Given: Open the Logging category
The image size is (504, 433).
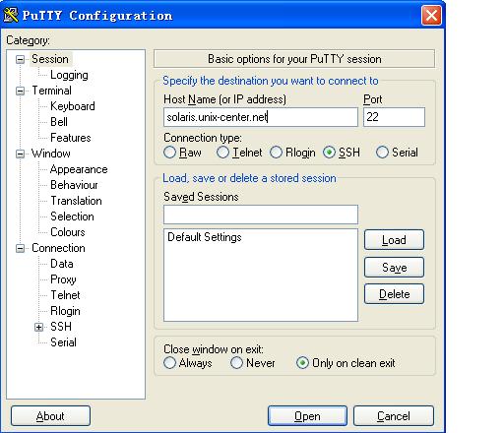Looking at the screenshot, I should click(x=69, y=75).
